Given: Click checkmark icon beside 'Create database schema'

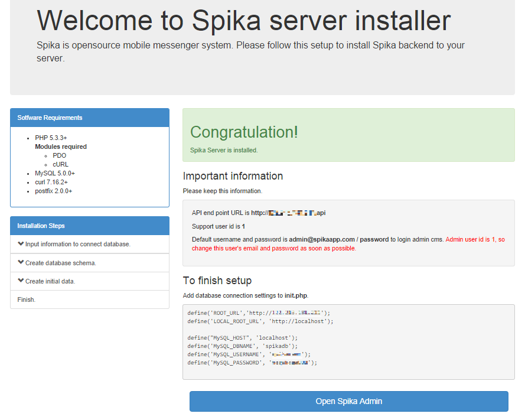Looking at the screenshot, I should [x=21, y=262].
